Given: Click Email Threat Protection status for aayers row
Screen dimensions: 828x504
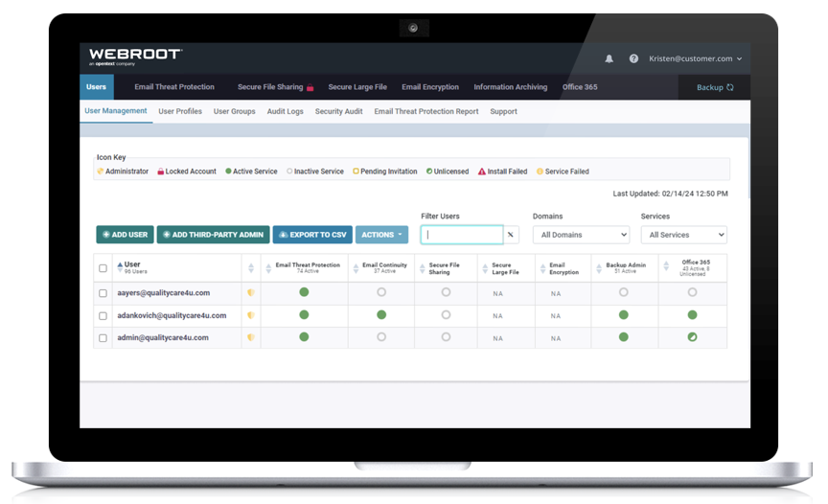Looking at the screenshot, I should (304, 292).
